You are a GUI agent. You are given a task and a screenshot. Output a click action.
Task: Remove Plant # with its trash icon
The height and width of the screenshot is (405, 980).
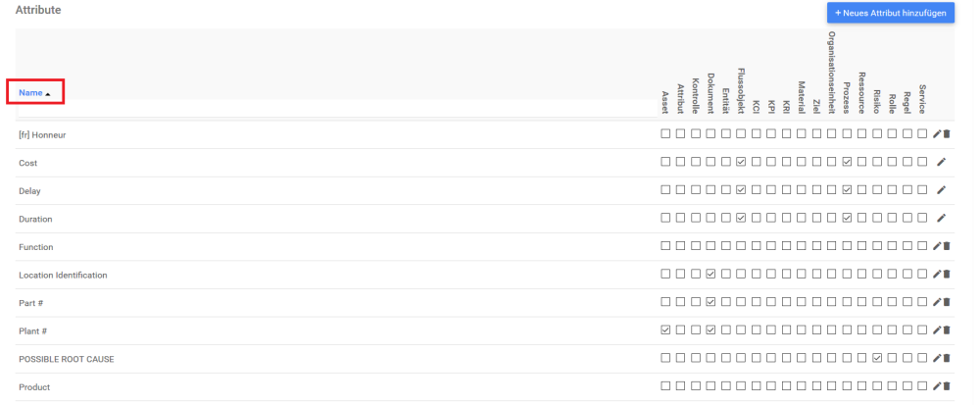point(947,330)
